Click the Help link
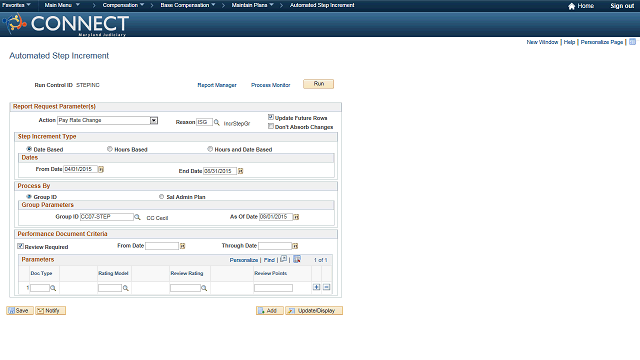 pyautogui.click(x=569, y=42)
